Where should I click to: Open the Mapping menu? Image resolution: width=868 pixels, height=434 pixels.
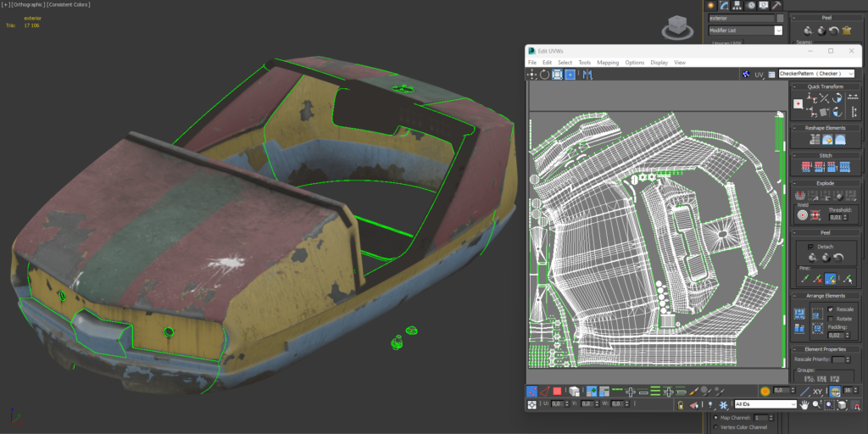pos(608,63)
